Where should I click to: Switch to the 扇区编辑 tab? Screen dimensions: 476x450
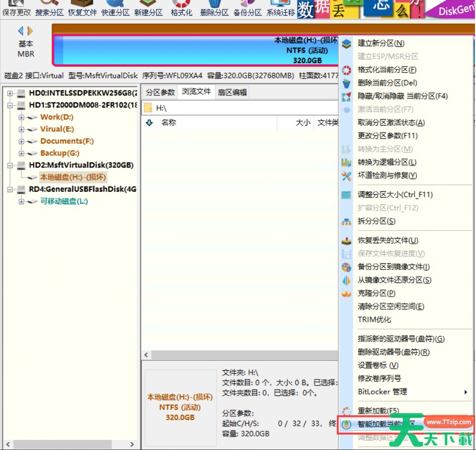pyautogui.click(x=232, y=92)
